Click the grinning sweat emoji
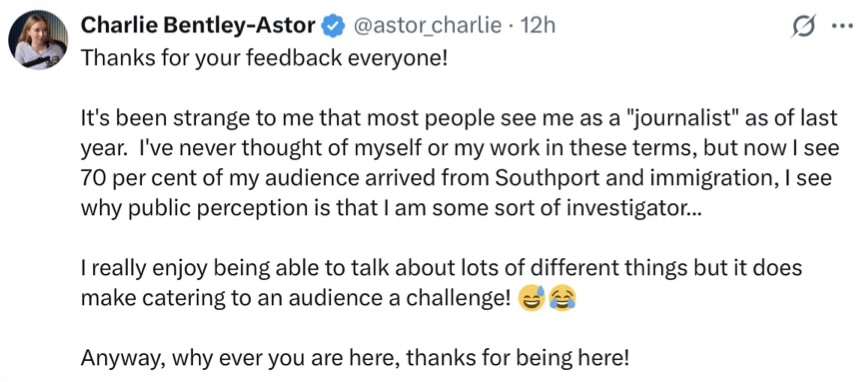 (531, 298)
